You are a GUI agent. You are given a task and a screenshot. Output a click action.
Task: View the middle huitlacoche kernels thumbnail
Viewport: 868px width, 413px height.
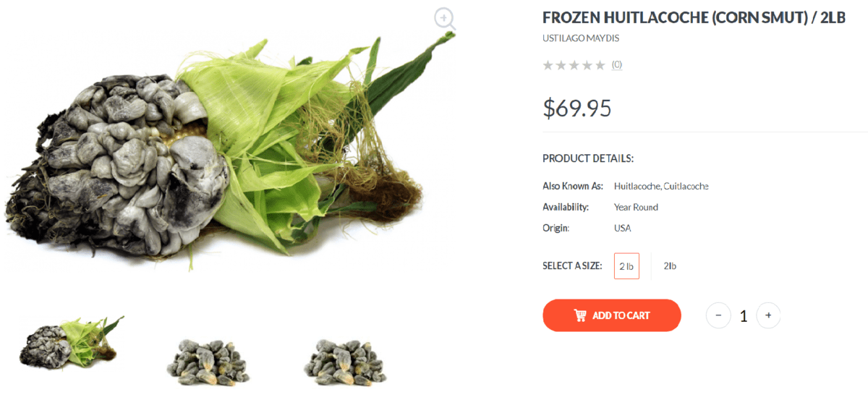pos(208,361)
